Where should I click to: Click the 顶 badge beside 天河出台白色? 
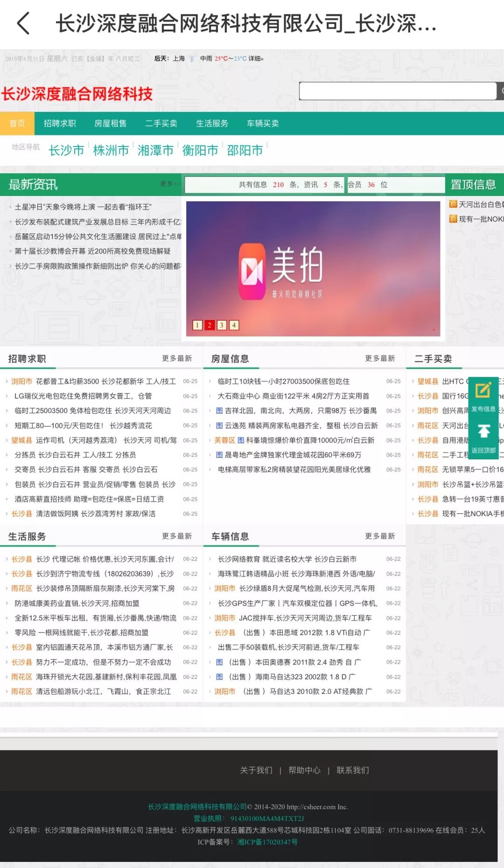[453, 204]
